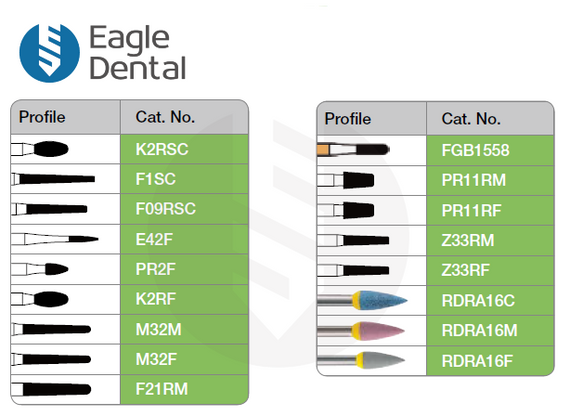
Task: Select the K2RSC oval bur profile icon
Action: 40,149
